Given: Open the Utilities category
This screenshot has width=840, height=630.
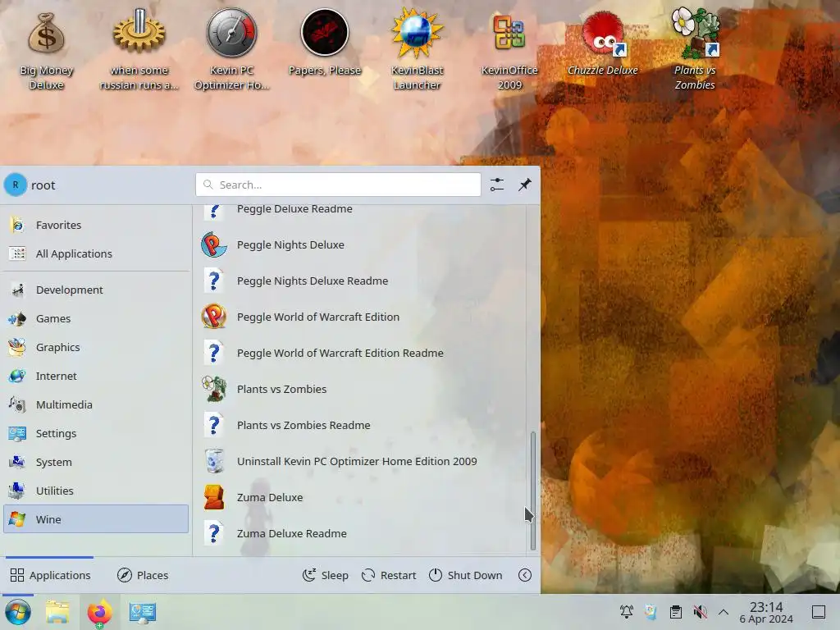Looking at the screenshot, I should point(96,491).
